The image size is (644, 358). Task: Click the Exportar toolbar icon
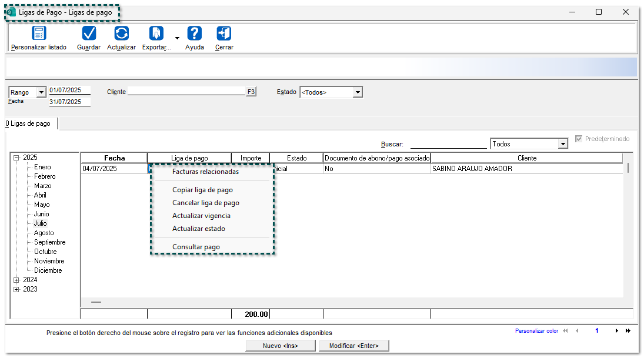click(x=156, y=34)
